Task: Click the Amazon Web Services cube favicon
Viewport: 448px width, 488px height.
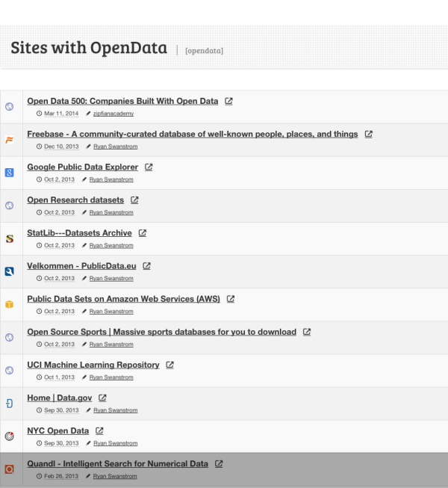Action: tap(10, 304)
